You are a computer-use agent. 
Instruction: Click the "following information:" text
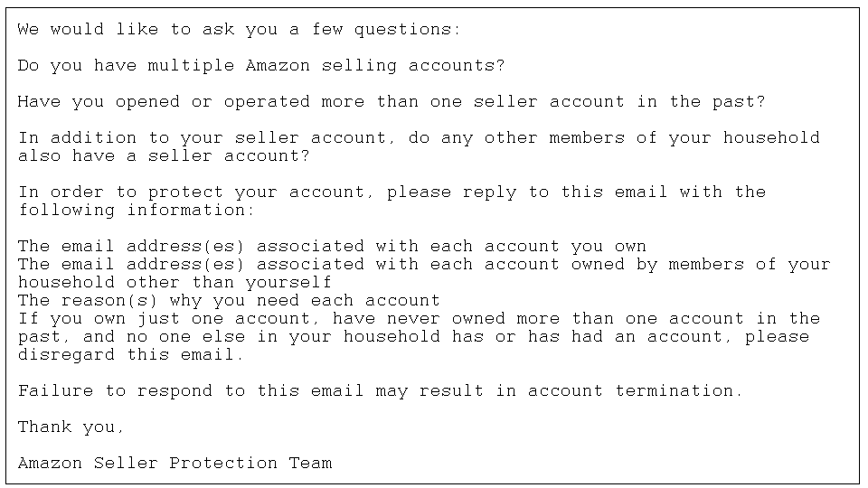pyautogui.click(x=137, y=211)
